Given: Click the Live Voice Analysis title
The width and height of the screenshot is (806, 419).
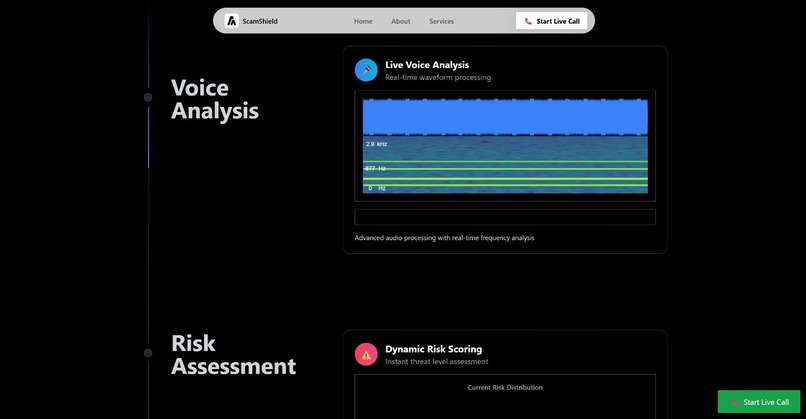Looking at the screenshot, I should (x=427, y=65).
